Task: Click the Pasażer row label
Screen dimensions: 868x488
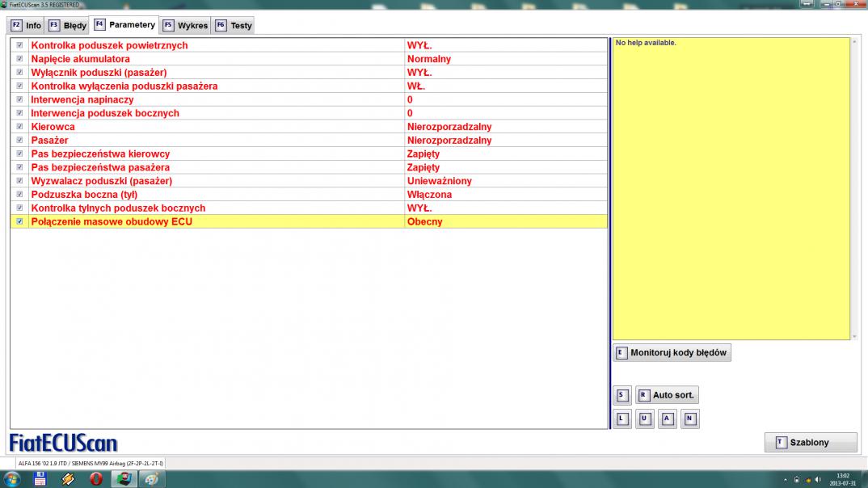Action: tap(49, 140)
